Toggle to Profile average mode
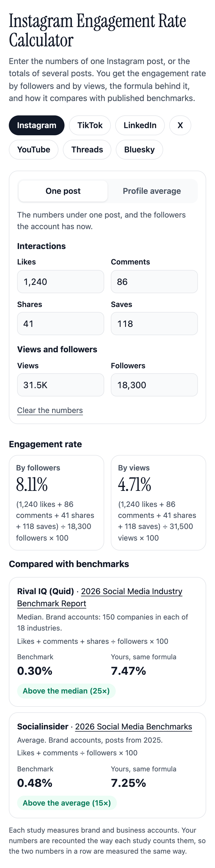This screenshot has height=868, width=215. coord(152,191)
